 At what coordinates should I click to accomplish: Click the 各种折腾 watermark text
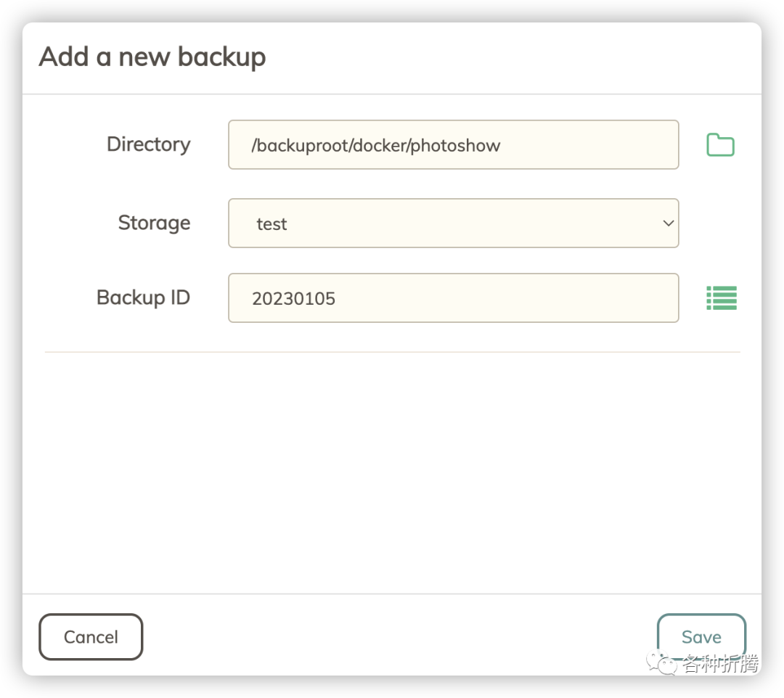point(720,663)
